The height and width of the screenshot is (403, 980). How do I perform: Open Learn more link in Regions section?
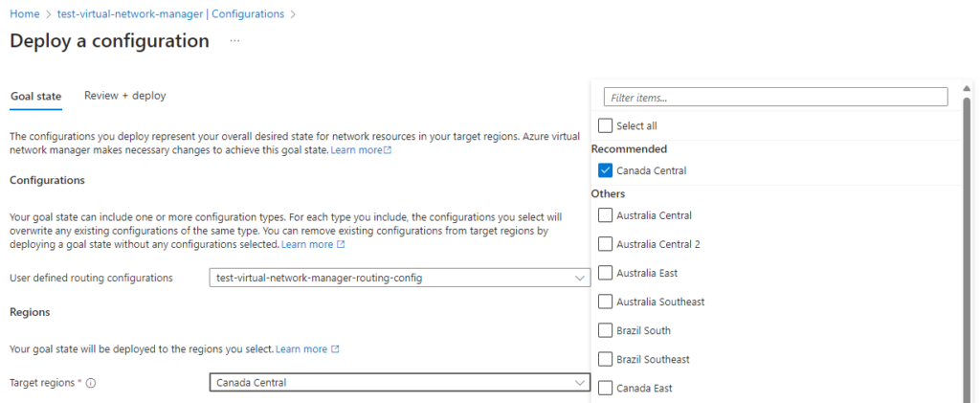coord(307,348)
